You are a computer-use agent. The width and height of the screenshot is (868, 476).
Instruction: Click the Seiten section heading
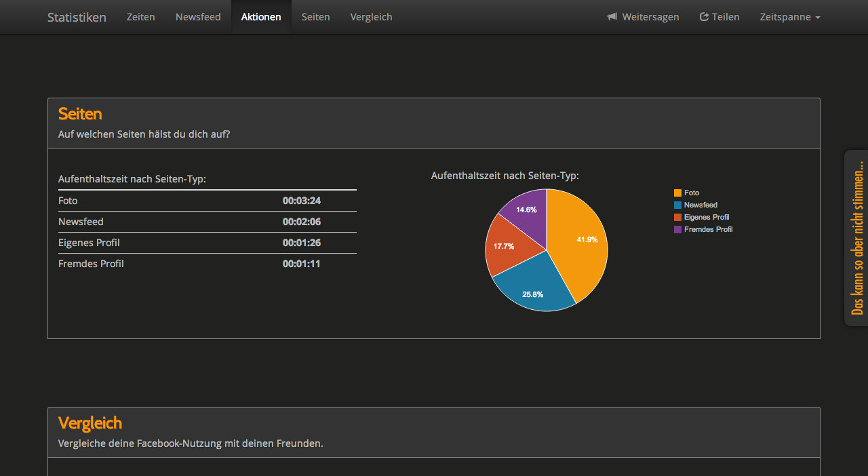pyautogui.click(x=80, y=113)
